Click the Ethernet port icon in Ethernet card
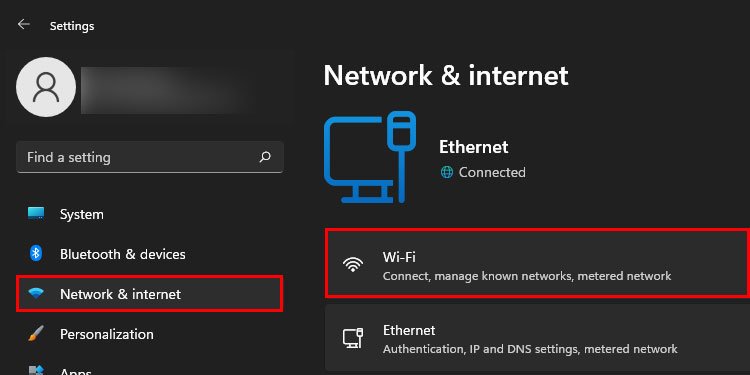This screenshot has height=375, width=750. coord(353,338)
